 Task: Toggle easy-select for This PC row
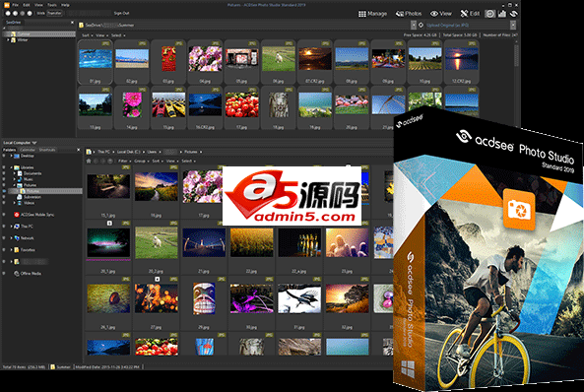4,227
